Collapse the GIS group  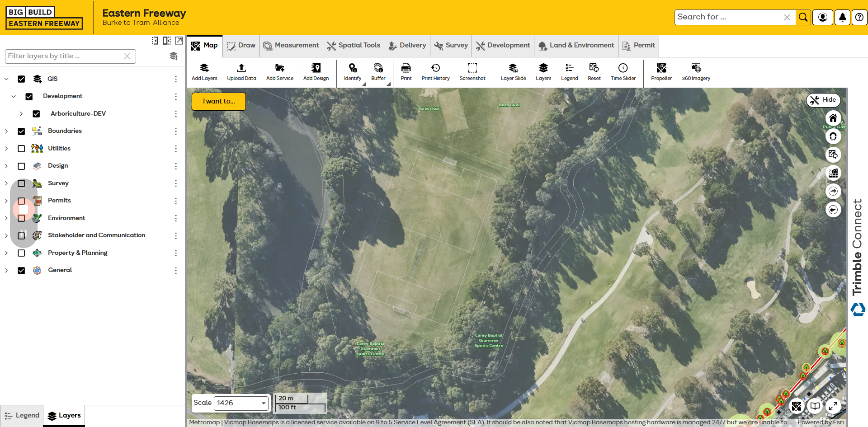[6, 79]
